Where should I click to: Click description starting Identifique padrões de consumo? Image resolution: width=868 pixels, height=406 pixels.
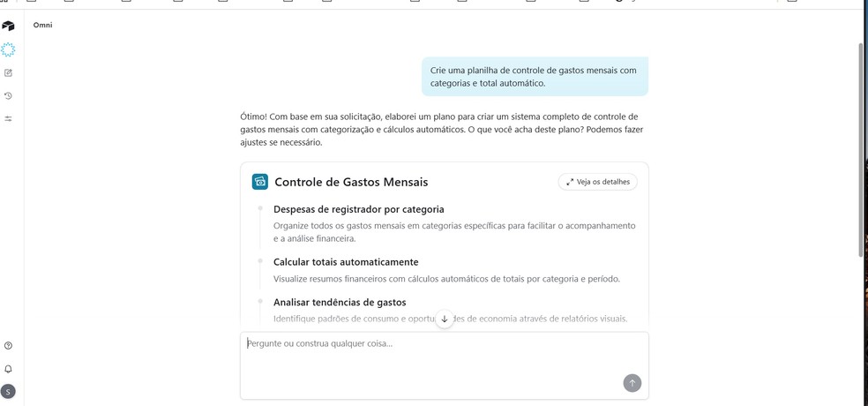tap(451, 319)
